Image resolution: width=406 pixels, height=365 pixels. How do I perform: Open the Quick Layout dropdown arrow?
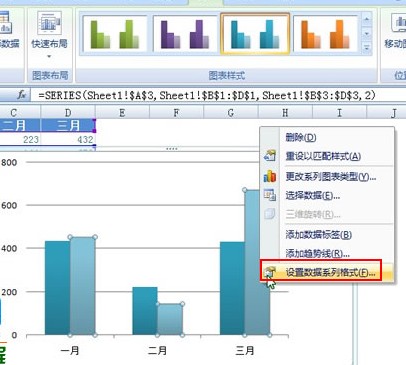[49, 56]
